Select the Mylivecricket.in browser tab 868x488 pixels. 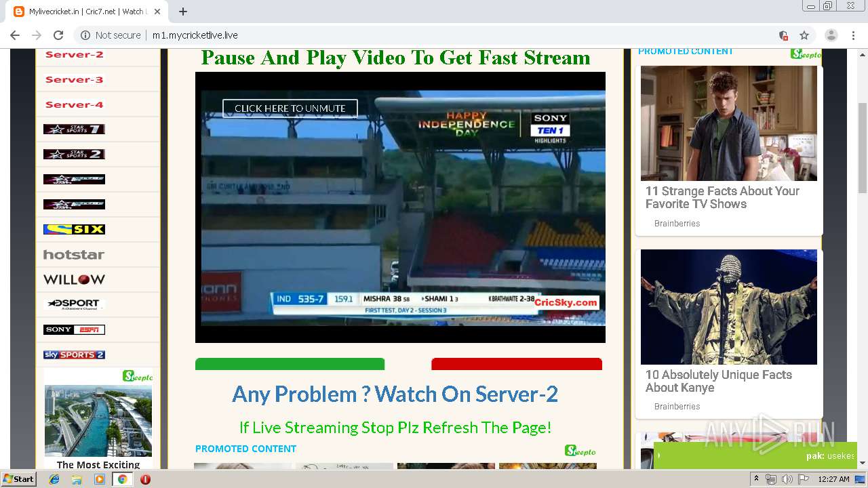pyautogui.click(x=87, y=12)
